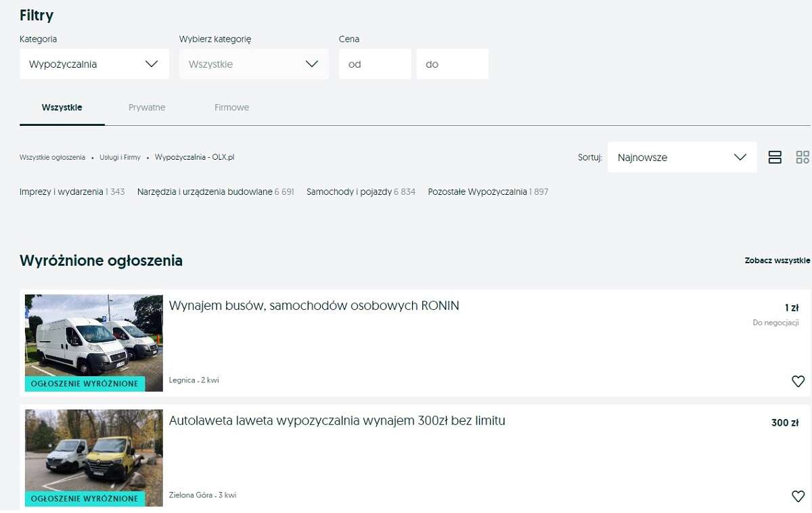Open Wszystkie ogłoszenia breadcrumb link

coord(52,157)
